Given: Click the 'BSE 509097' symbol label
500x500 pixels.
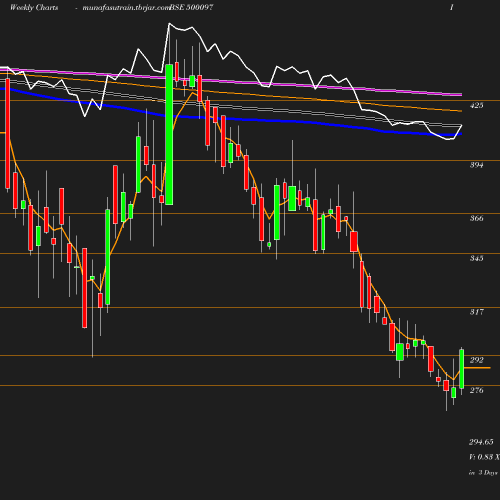Looking at the screenshot, I should pyautogui.click(x=192, y=7).
